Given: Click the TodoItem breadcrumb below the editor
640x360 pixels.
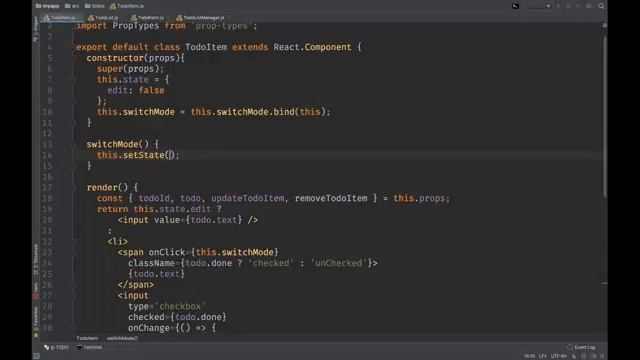Looking at the screenshot, I should point(87,338).
